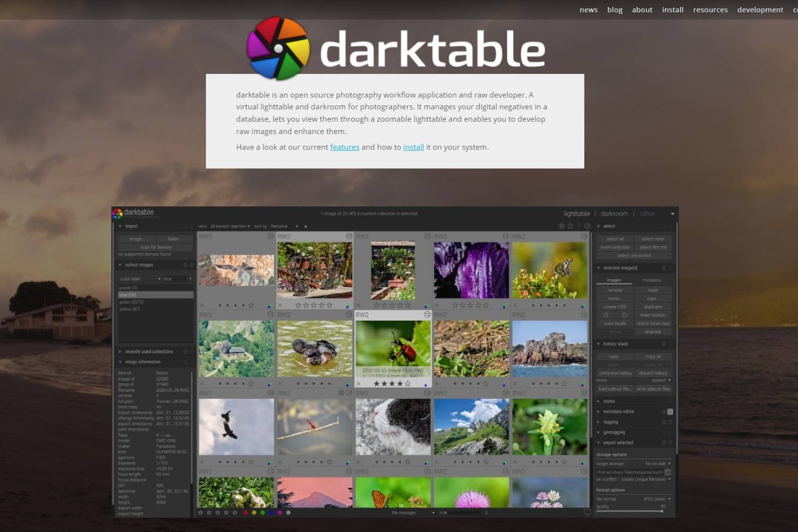This screenshot has height=532, width=798.
Task: Open the dropdown arrow next to 'other'
Action: [x=672, y=214]
